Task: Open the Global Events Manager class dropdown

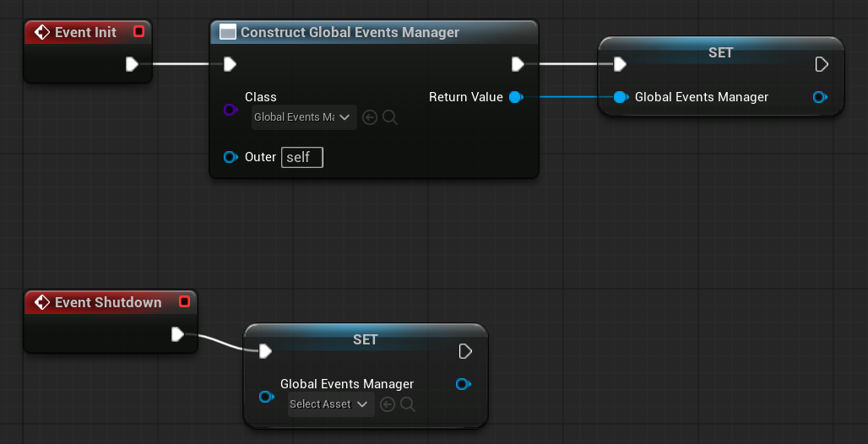Action: coord(303,117)
